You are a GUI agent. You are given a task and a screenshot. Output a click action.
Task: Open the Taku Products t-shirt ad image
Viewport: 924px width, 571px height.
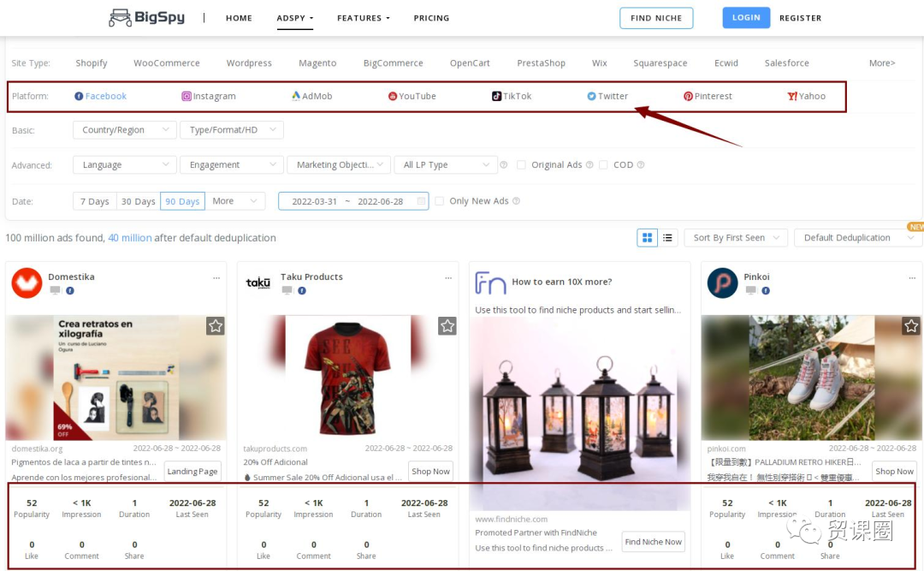click(347, 378)
